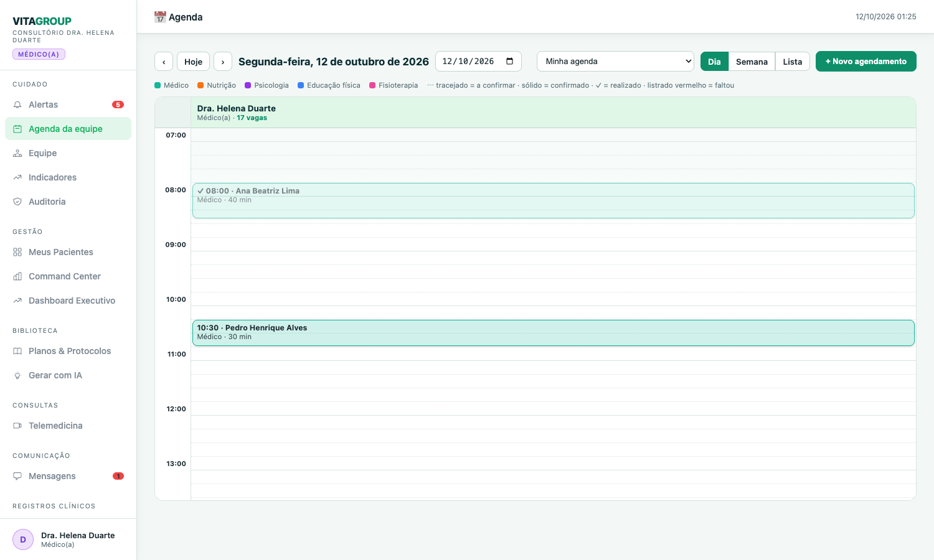Open the Alertas menu item

pos(68,105)
